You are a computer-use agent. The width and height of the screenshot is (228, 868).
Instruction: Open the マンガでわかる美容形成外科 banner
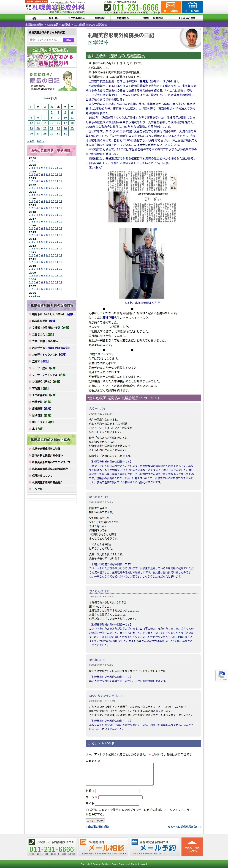(x=52, y=57)
